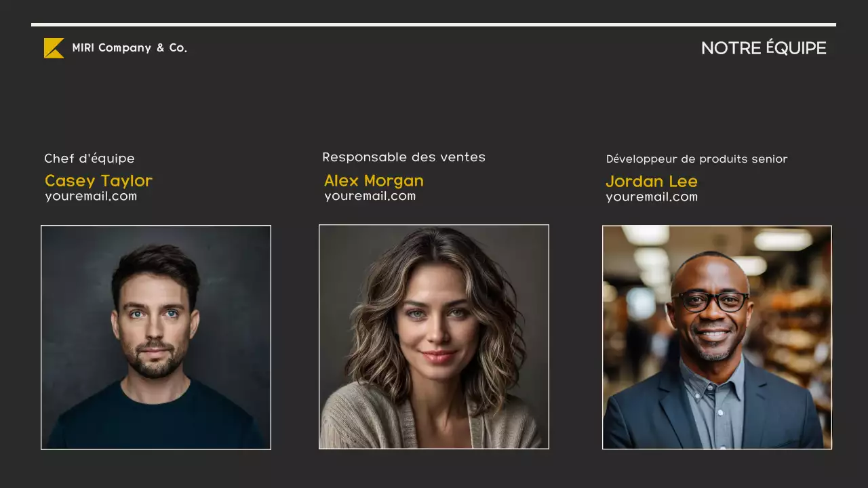Click the name Alex Morgan
Viewport: 868px width, 488px height.
374,181
